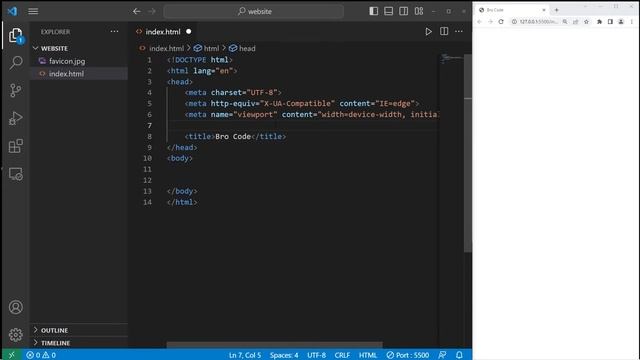Viewport: 640px width, 360px height.
Task: Click the editor vertical scrollbar
Action: tap(468, 153)
